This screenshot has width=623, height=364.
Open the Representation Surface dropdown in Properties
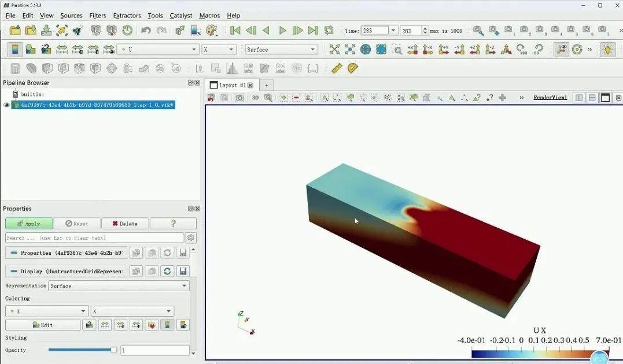click(119, 286)
